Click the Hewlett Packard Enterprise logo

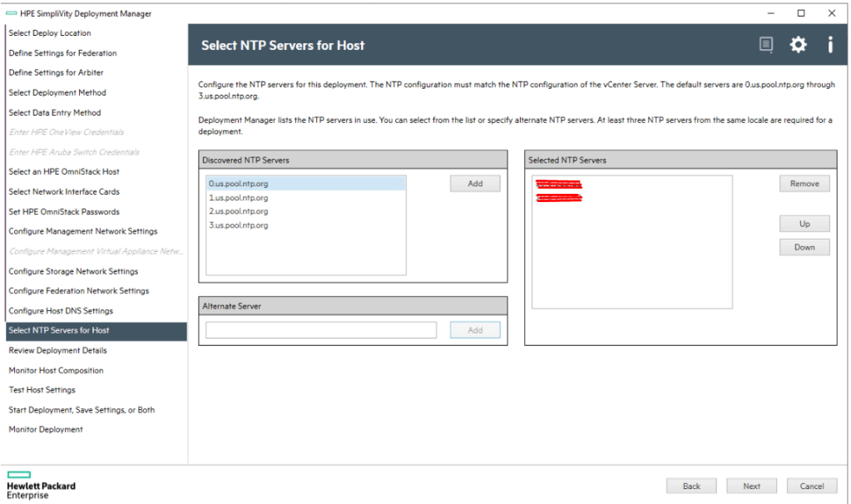(41, 485)
